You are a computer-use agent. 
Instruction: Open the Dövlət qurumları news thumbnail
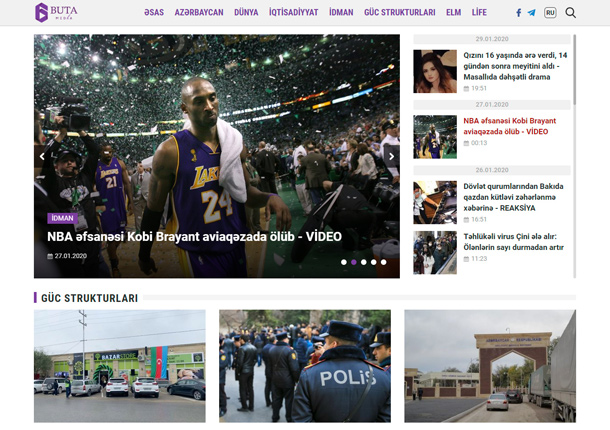435,201
